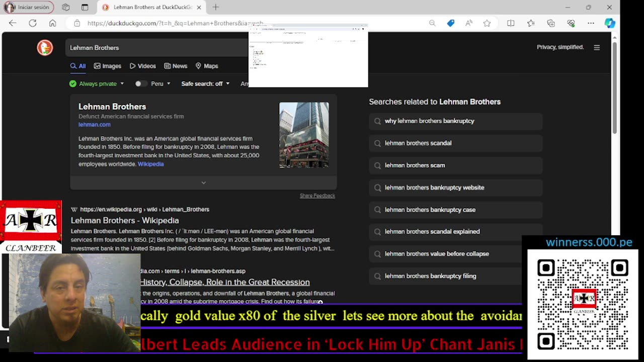Open the lehman.com link
644x362 pixels.
pyautogui.click(x=94, y=125)
